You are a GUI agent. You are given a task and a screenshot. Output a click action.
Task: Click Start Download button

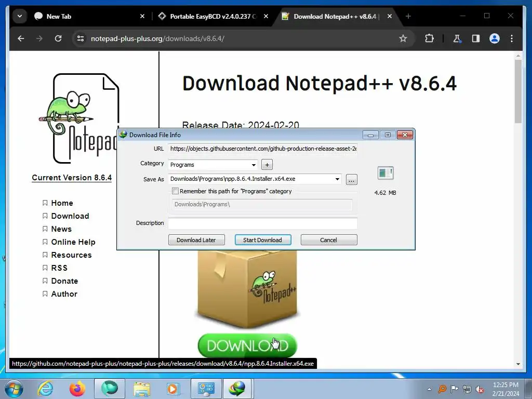[262, 240]
